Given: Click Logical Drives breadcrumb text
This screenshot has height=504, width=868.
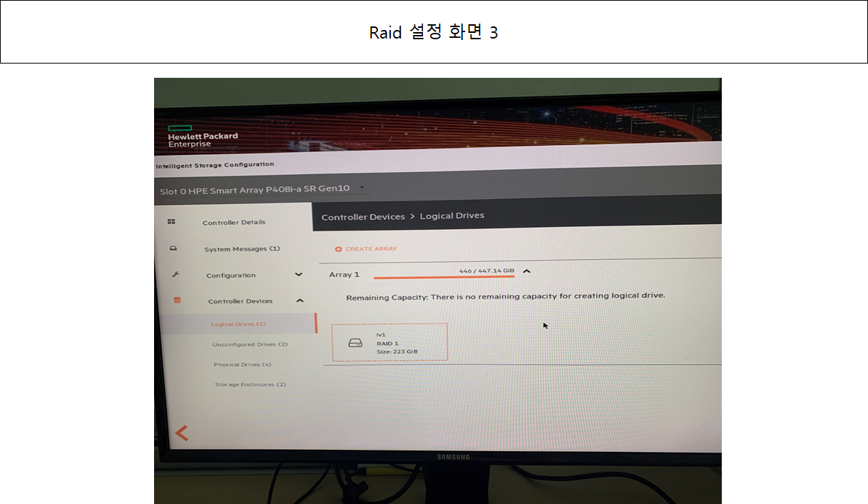Looking at the screenshot, I should pyautogui.click(x=452, y=216).
